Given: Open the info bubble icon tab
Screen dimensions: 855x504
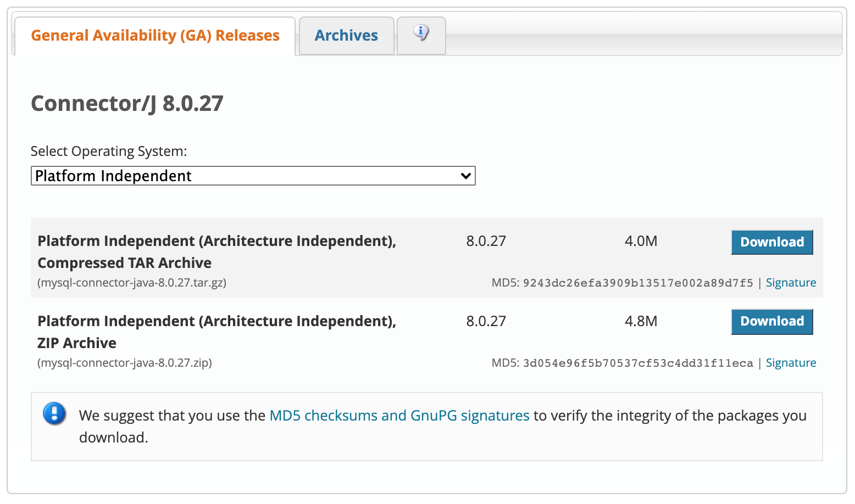Looking at the screenshot, I should click(x=421, y=35).
